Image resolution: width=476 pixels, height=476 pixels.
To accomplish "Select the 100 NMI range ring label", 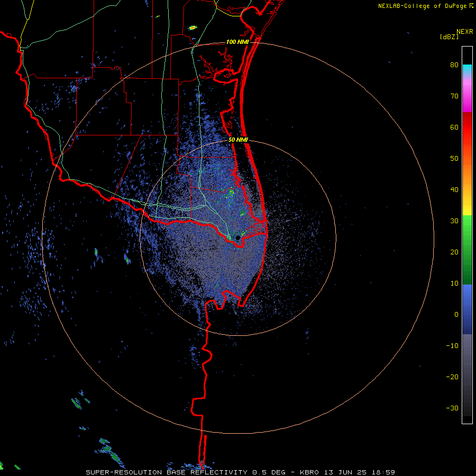I will click(x=237, y=42).
